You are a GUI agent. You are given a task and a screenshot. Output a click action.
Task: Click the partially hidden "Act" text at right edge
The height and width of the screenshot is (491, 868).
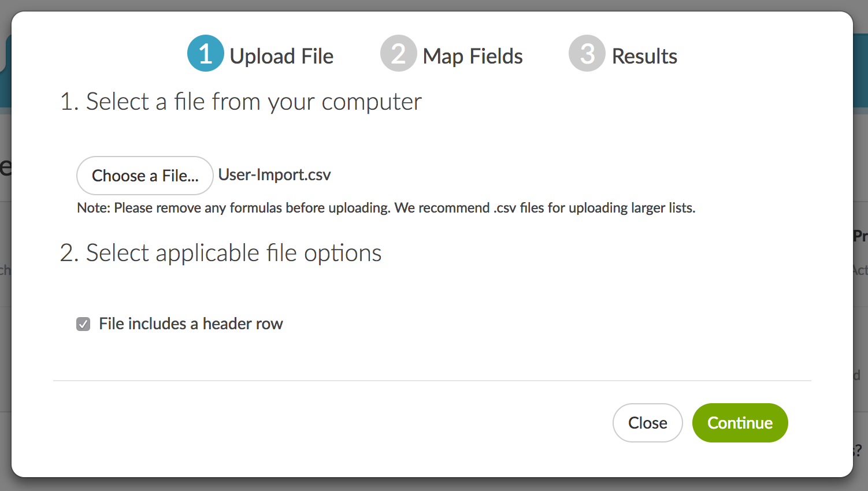pyautogui.click(x=860, y=270)
